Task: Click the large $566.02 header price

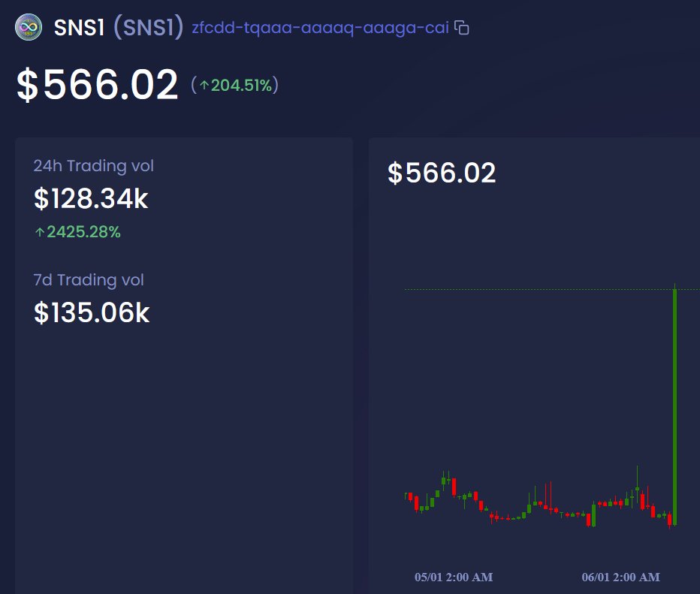Action: pos(98,84)
